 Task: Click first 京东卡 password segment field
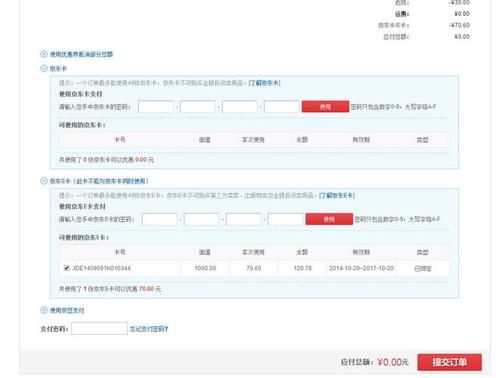[x=156, y=107]
